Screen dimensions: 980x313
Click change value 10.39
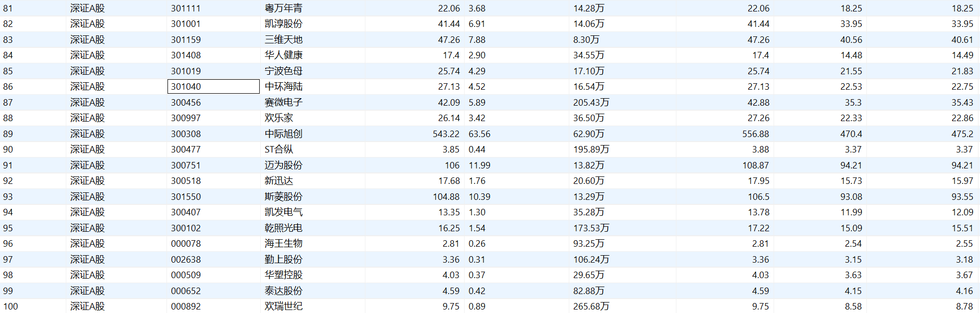pos(480,197)
